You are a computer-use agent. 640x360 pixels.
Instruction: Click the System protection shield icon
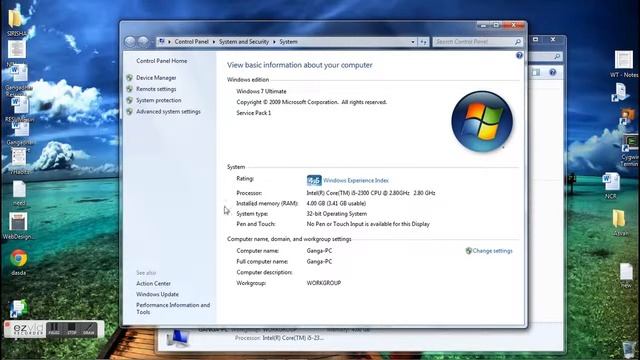pyautogui.click(x=130, y=100)
